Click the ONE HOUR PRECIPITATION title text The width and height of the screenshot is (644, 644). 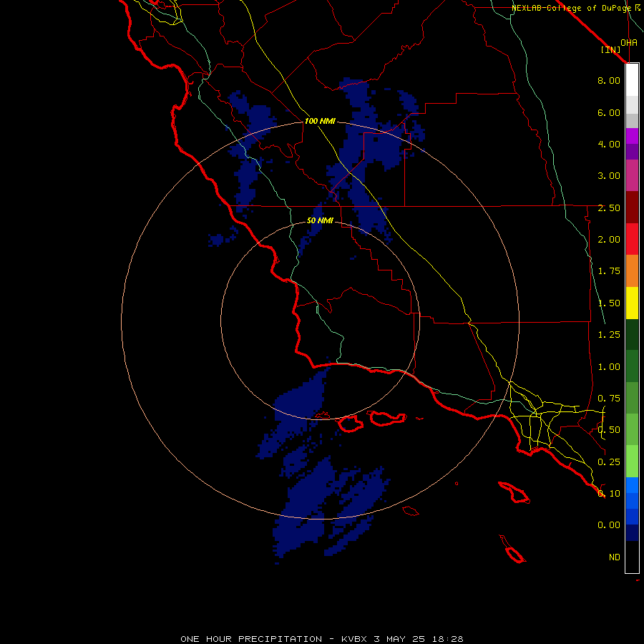(251, 639)
